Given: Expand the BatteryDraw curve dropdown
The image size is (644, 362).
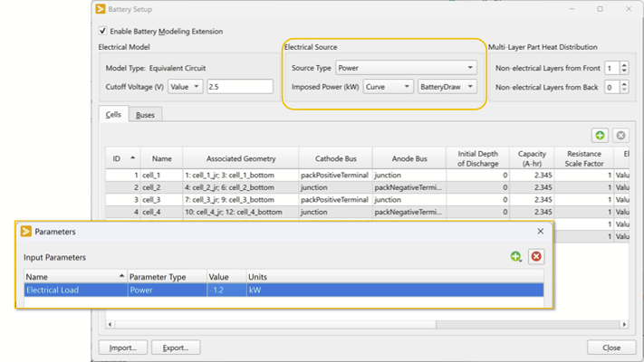Looking at the screenshot, I should tap(447, 87).
